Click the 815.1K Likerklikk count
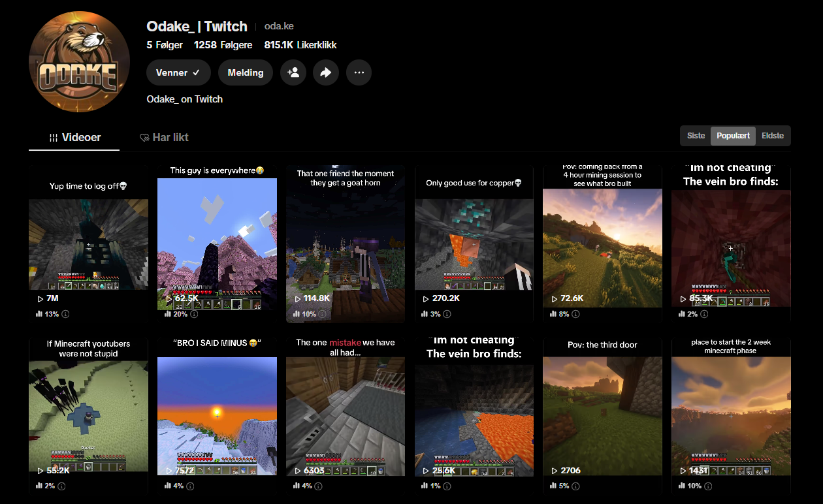Viewport: 823px width, 504px height. pyautogui.click(x=300, y=45)
